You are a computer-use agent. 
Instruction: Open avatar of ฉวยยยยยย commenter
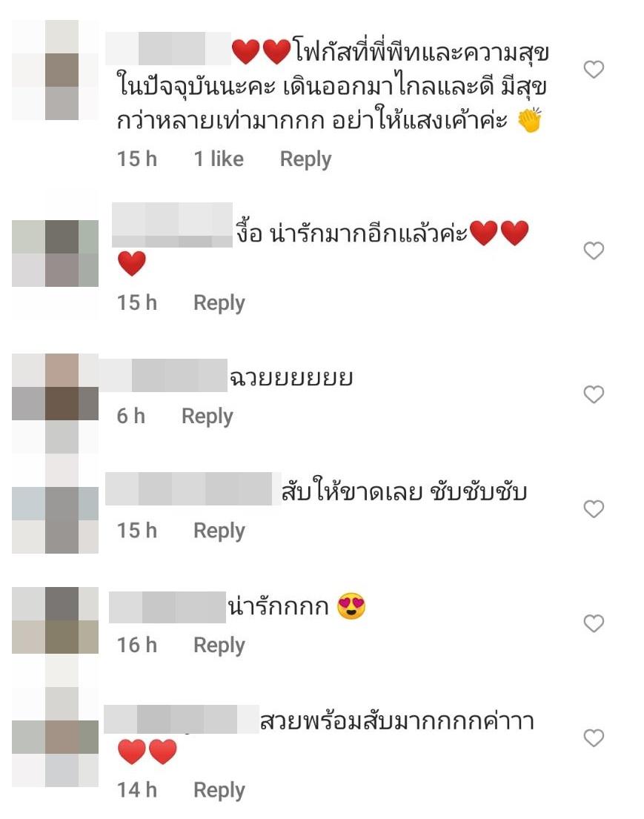(x=55, y=387)
